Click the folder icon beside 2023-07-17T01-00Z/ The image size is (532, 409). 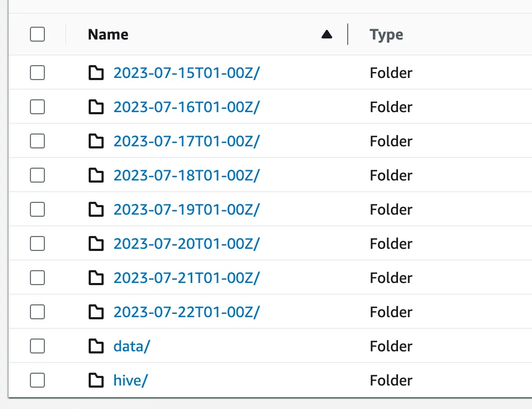(x=96, y=141)
